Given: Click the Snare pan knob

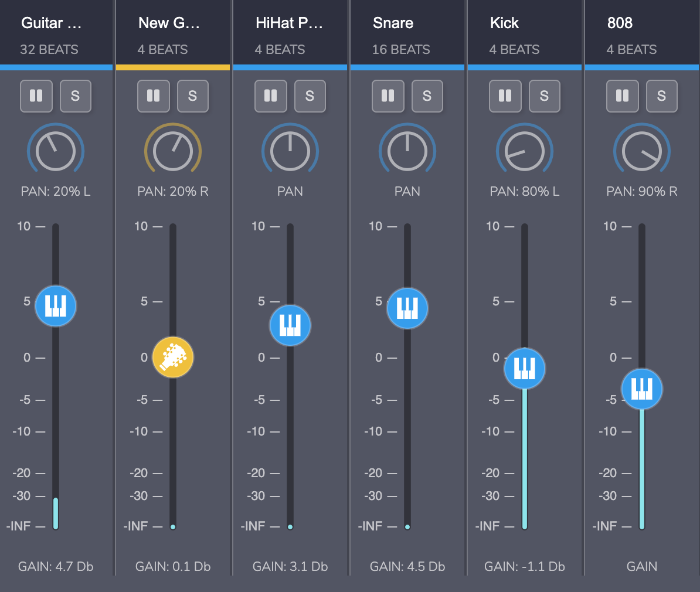Looking at the screenshot, I should click(x=407, y=149).
